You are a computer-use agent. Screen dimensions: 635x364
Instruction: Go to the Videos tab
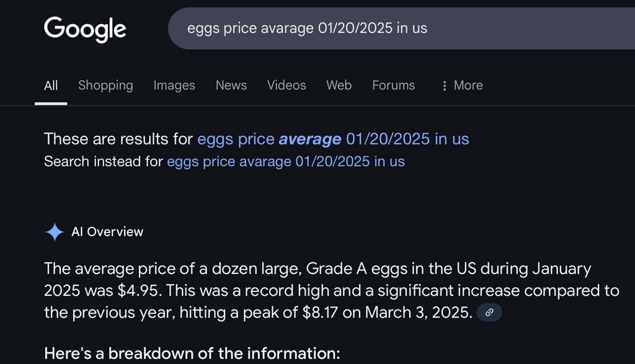coord(286,86)
